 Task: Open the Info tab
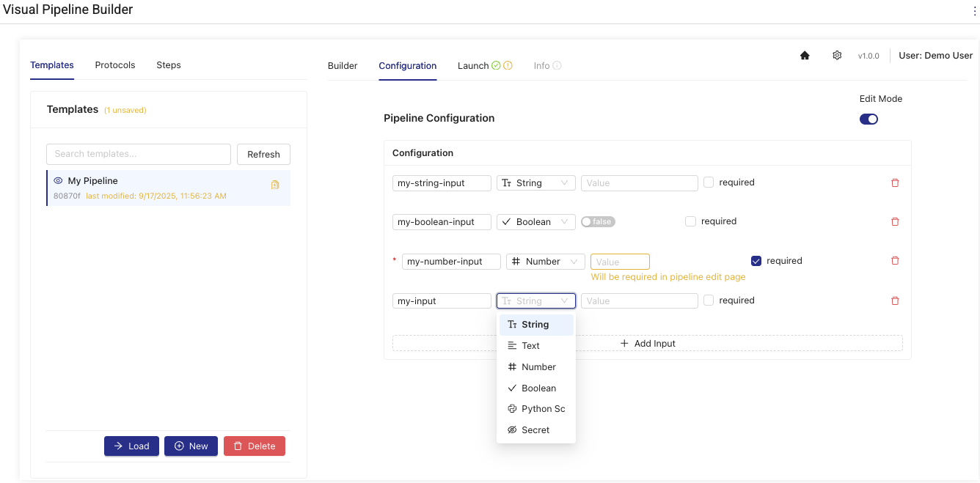542,66
